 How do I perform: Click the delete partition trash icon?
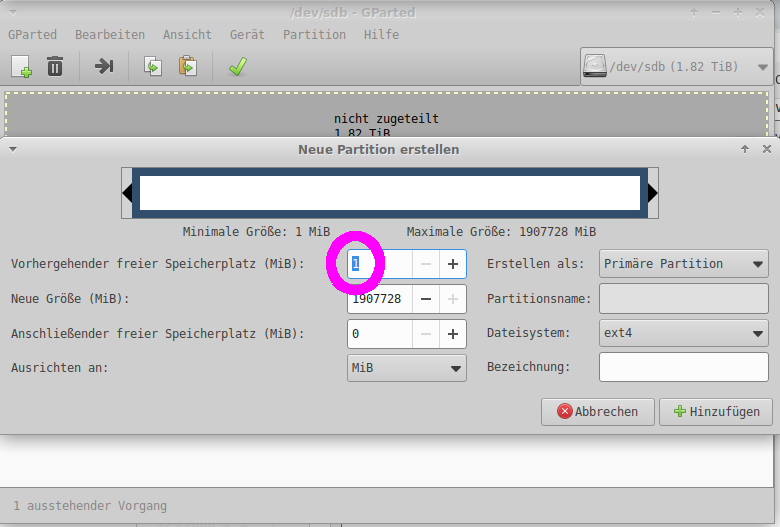pyautogui.click(x=55, y=66)
